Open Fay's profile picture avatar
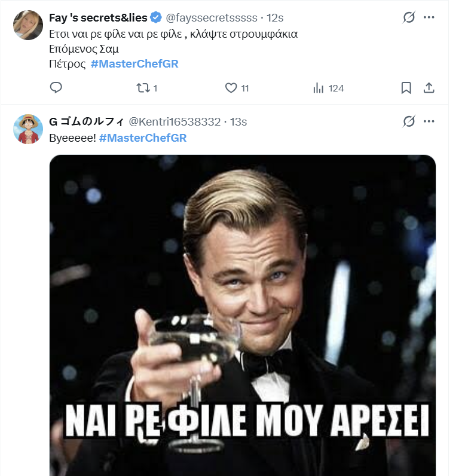 (x=28, y=25)
